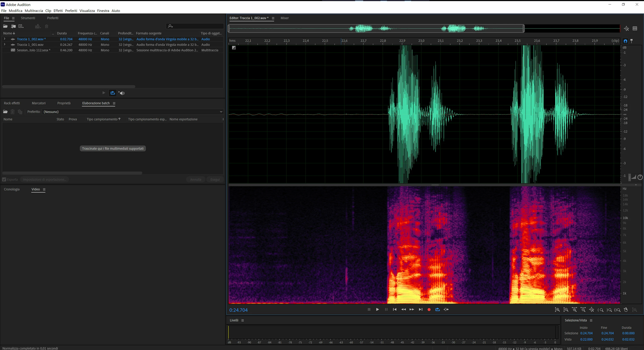Switch to the Marcatori tab
Viewport: 644px width, 350px height.
[39, 103]
